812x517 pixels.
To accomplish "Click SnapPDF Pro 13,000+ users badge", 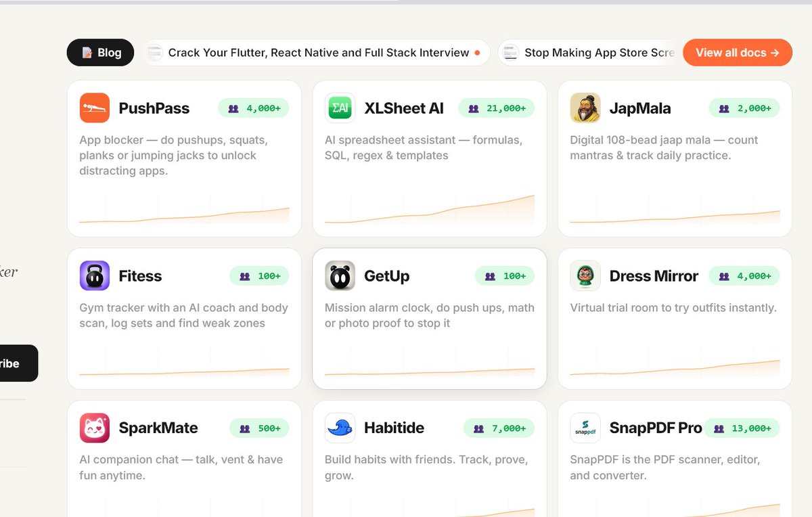I will coord(742,428).
